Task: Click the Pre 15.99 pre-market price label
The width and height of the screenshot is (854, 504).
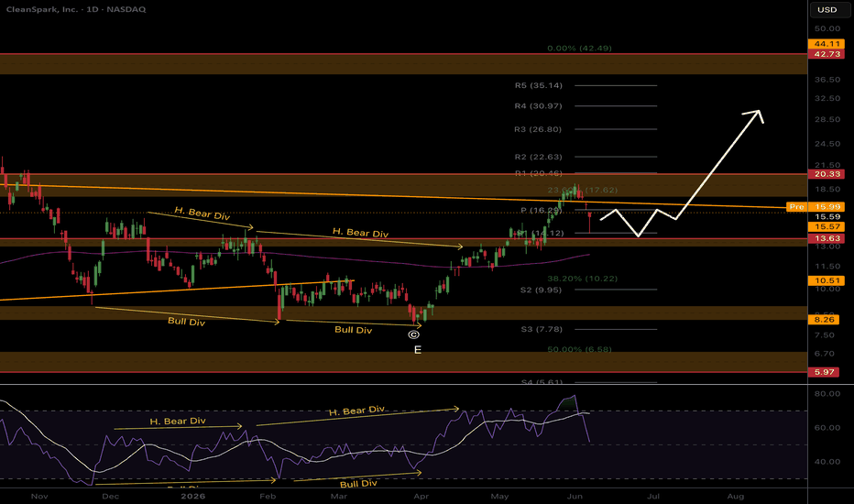Action: 816,206
